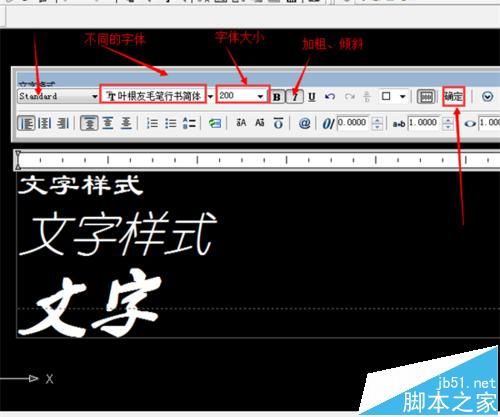Toggle Bold formatting button
The width and height of the screenshot is (500, 417).
277,97
